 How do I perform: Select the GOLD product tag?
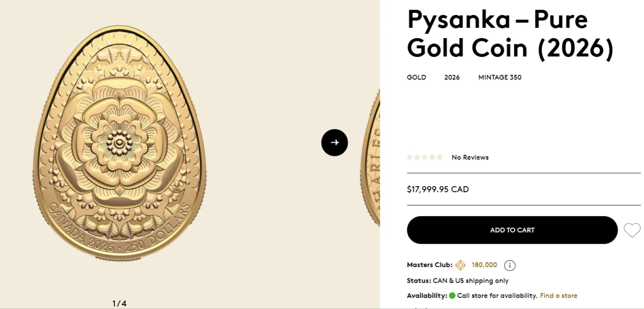pos(416,77)
